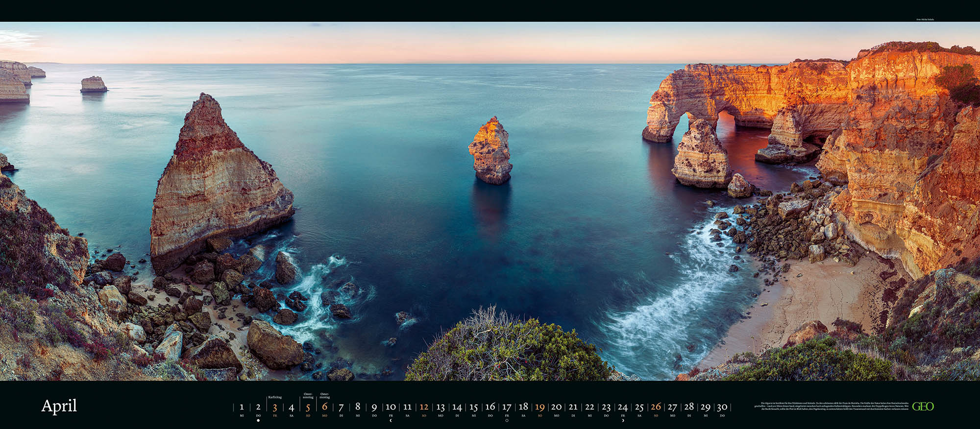Click the Ostersonntag holiday label
The width and height of the screenshot is (980, 429).
[x=308, y=395]
